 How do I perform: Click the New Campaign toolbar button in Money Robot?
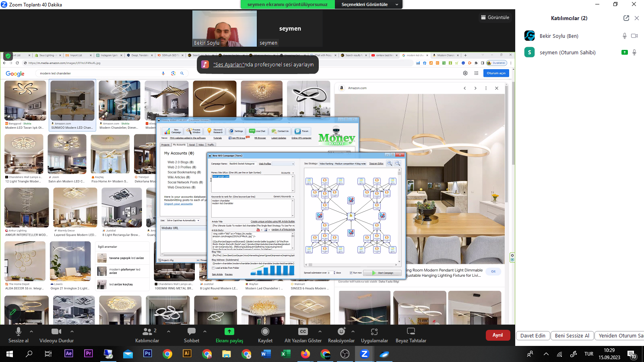[x=173, y=131]
